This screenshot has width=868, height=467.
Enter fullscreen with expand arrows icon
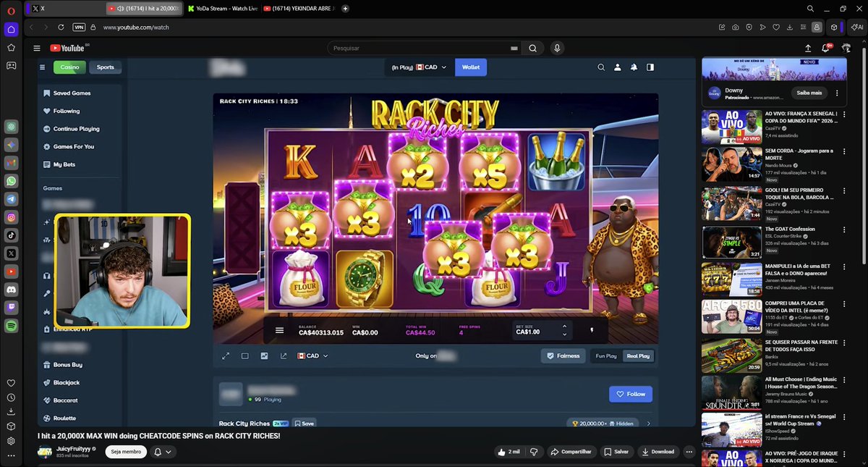pyautogui.click(x=226, y=356)
